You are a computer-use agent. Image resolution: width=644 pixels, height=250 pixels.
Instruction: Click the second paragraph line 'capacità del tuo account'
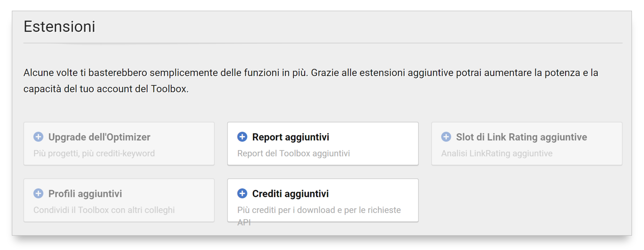click(106, 89)
